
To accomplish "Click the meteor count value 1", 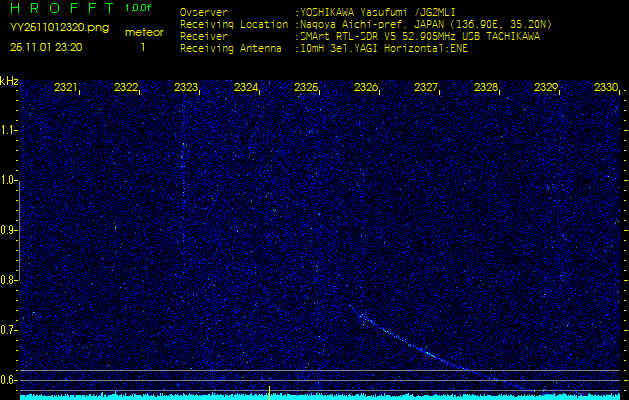I will coord(142,47).
